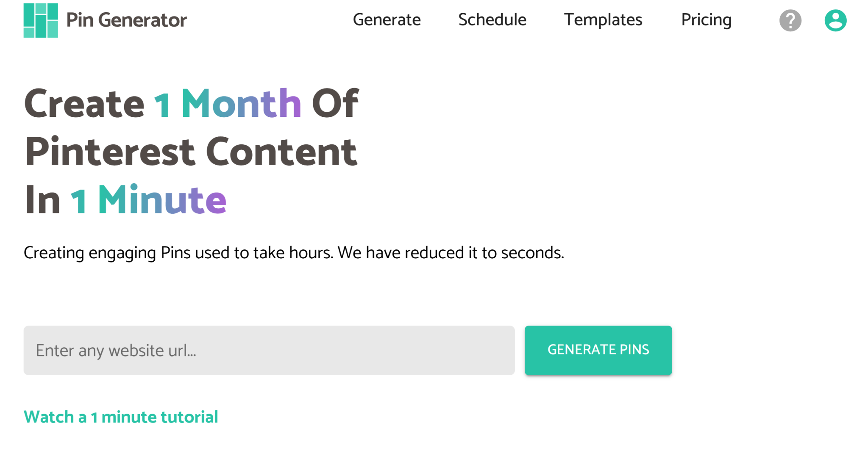868x456 pixels.
Task: Click the gradient "1 Minute" heading text
Action: tap(148, 200)
